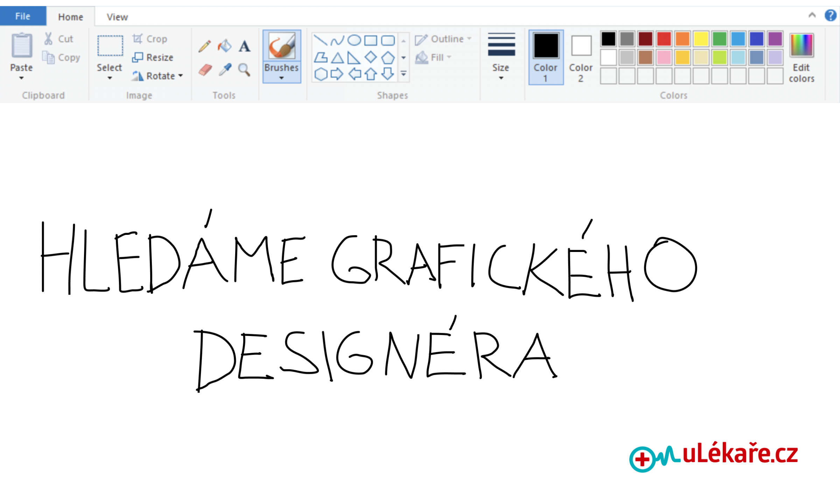Viewport: 840px width, 504px height.
Task: Open the File menu
Action: click(x=23, y=16)
